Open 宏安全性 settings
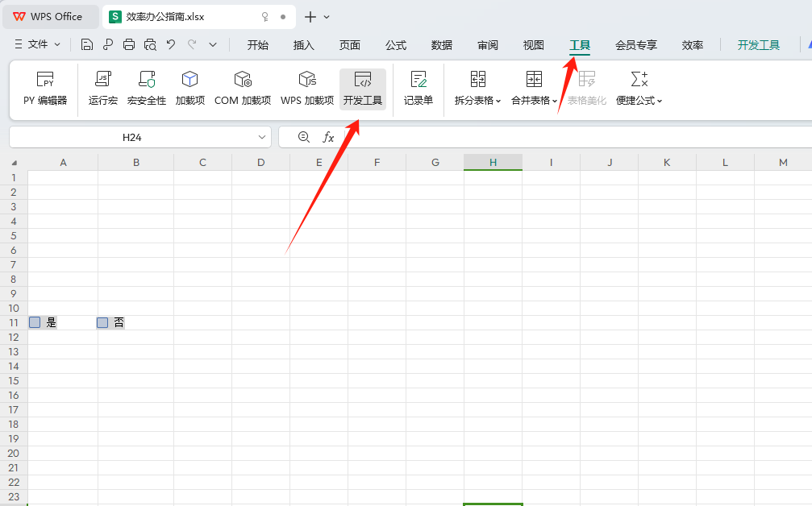This screenshot has width=812, height=506. (147, 89)
